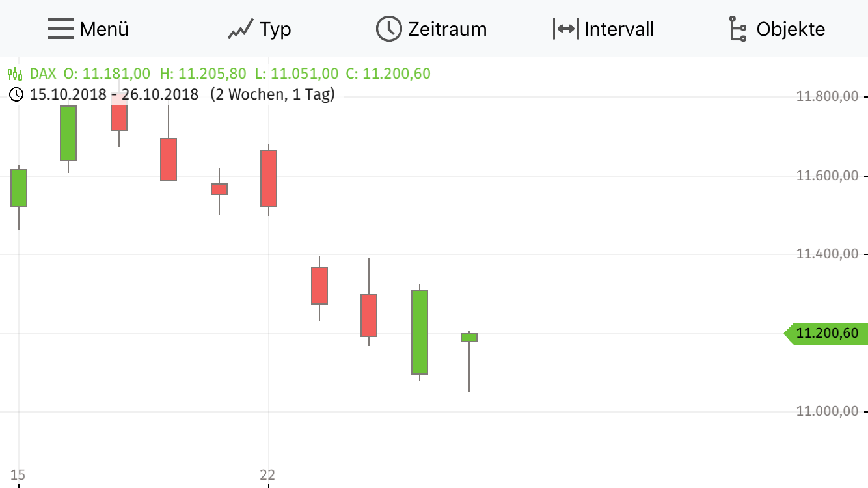The height and width of the screenshot is (488, 868).
Task: Click the date range 15.10.2018 - 26.10.2018
Action: pyautogui.click(x=114, y=94)
